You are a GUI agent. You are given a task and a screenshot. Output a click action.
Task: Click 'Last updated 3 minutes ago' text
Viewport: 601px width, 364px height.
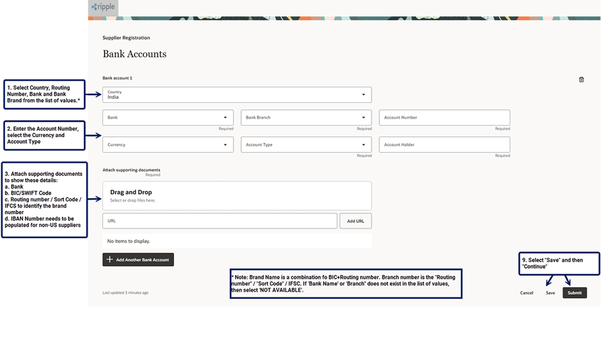point(125,292)
